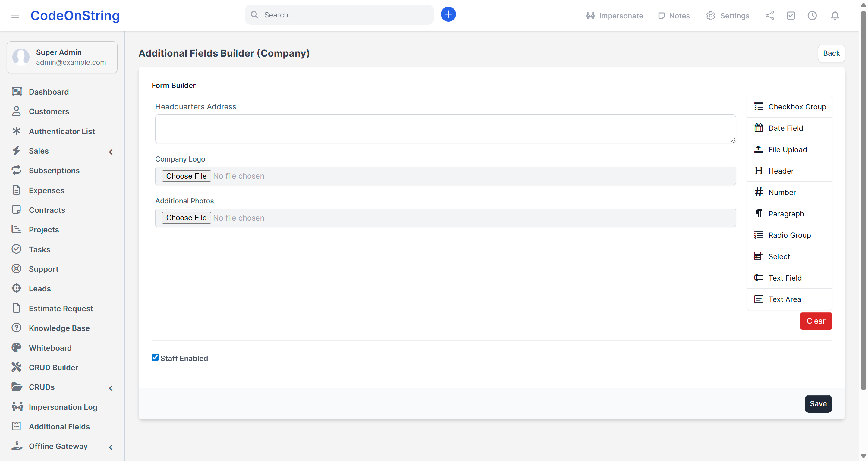Click Choose File for Company Logo

click(x=186, y=176)
